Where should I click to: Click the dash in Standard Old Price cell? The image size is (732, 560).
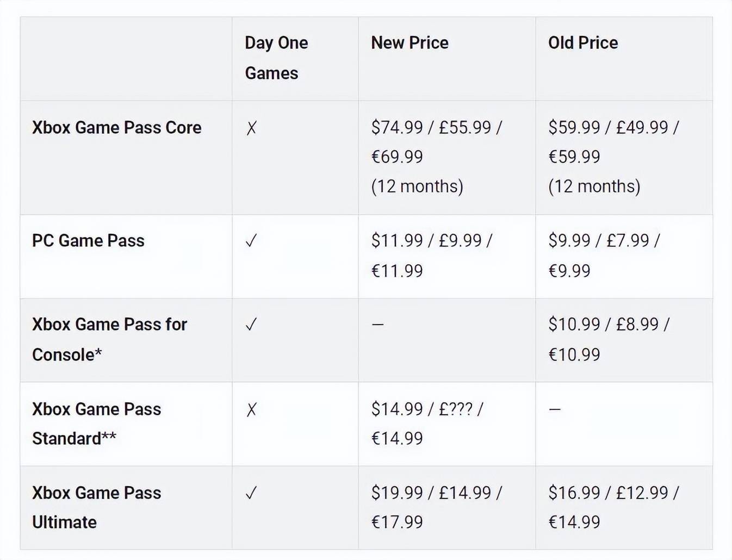pos(555,409)
